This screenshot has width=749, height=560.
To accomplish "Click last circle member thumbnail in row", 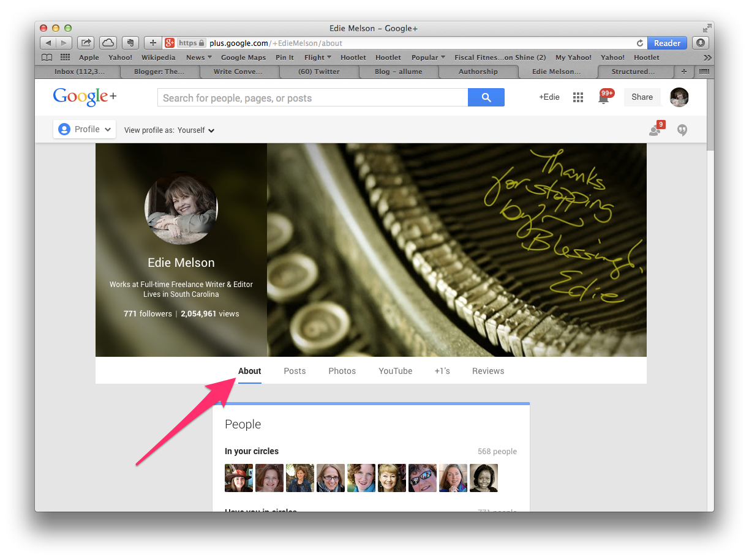I will coord(484,478).
